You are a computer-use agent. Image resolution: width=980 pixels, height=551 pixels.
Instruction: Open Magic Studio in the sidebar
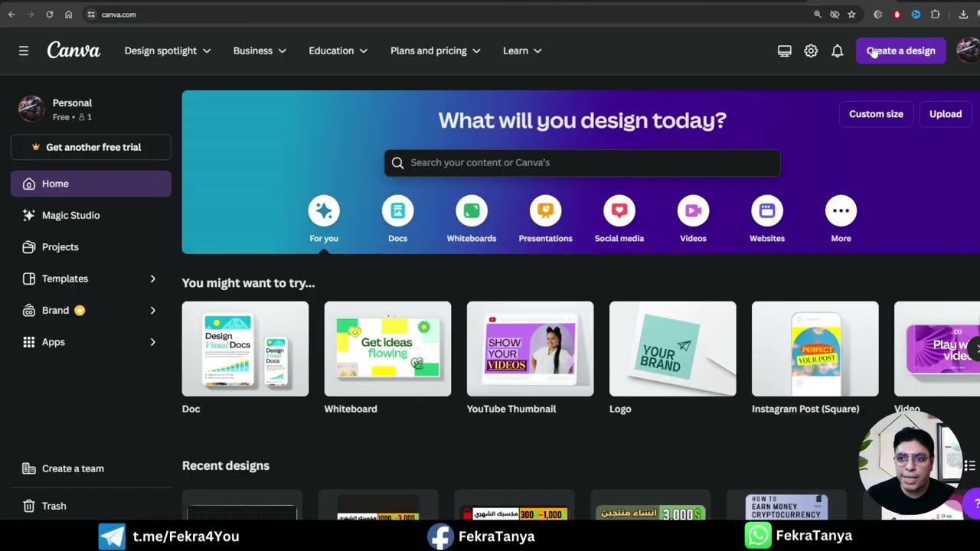(91, 215)
